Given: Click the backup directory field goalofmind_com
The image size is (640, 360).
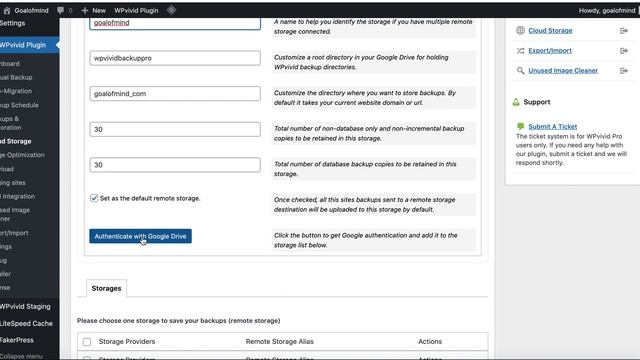Looking at the screenshot, I should [x=175, y=93].
